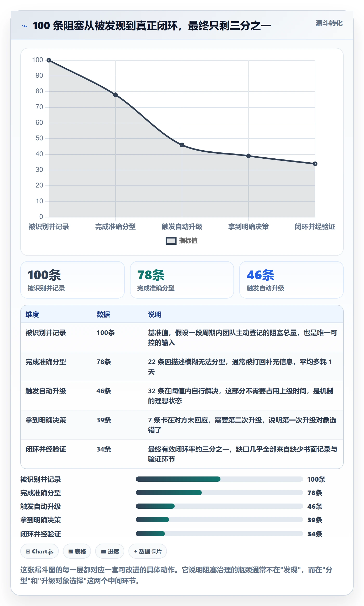Viewport: 364px width, 606px height.
Task: Click the grid icon in the 表格 chip
Action: click(x=70, y=552)
